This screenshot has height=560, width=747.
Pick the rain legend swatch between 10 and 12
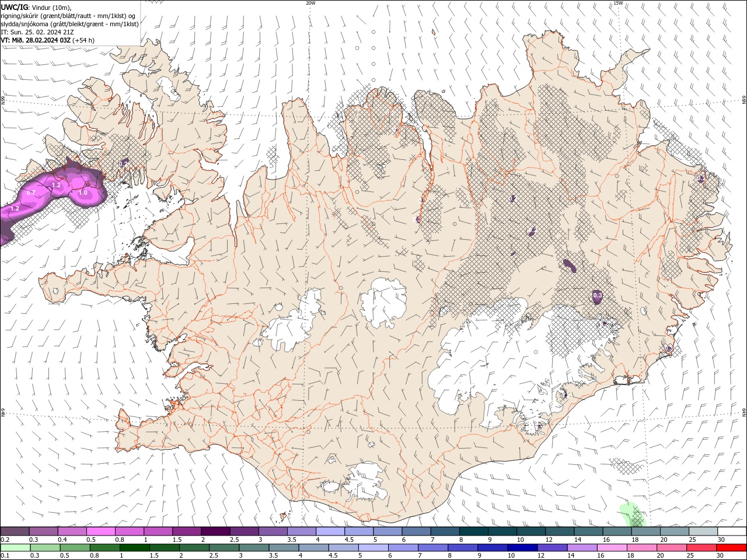pos(522,548)
